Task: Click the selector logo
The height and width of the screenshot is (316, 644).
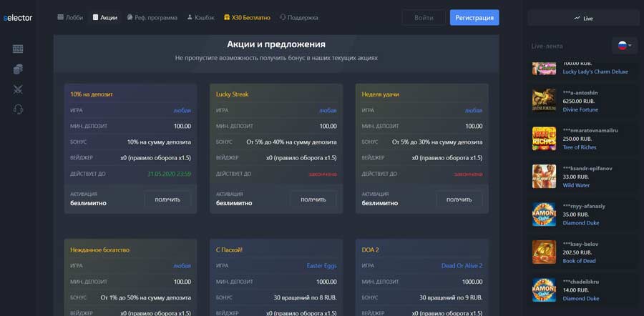Action: [18, 17]
